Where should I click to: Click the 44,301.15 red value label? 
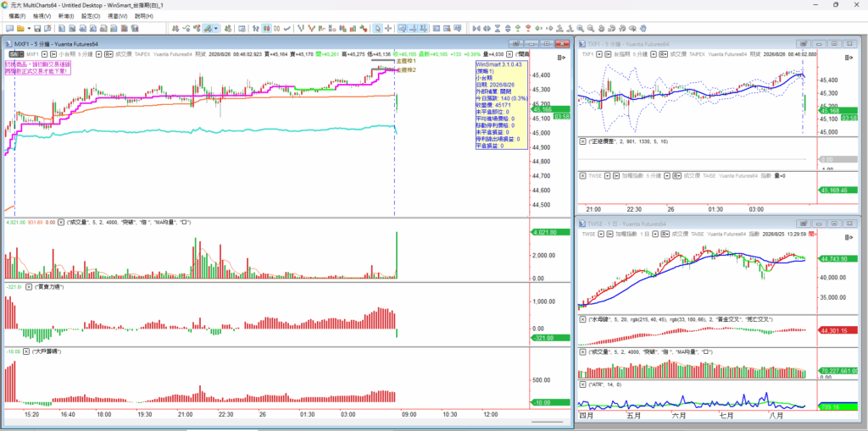[838, 331]
